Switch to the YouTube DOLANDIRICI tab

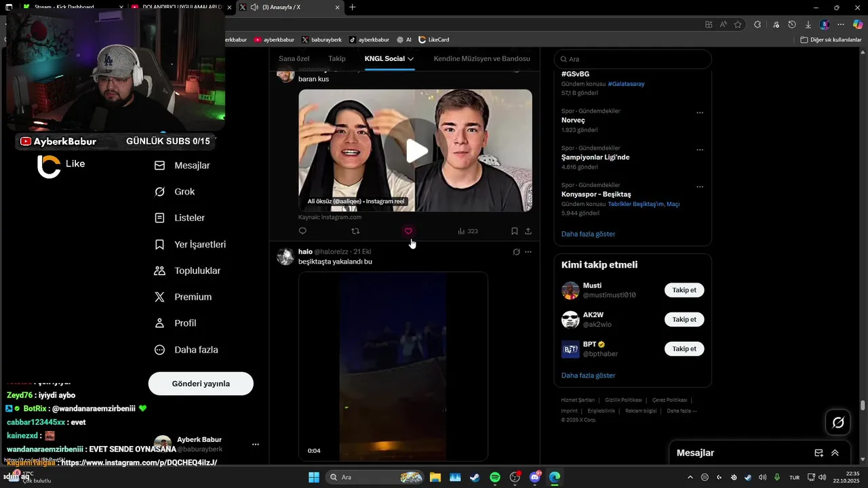click(180, 7)
